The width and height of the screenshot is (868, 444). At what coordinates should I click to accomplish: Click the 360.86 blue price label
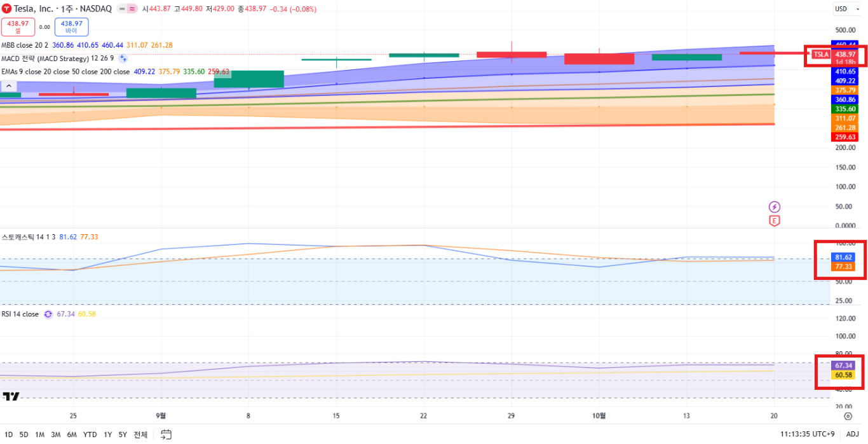click(x=844, y=100)
